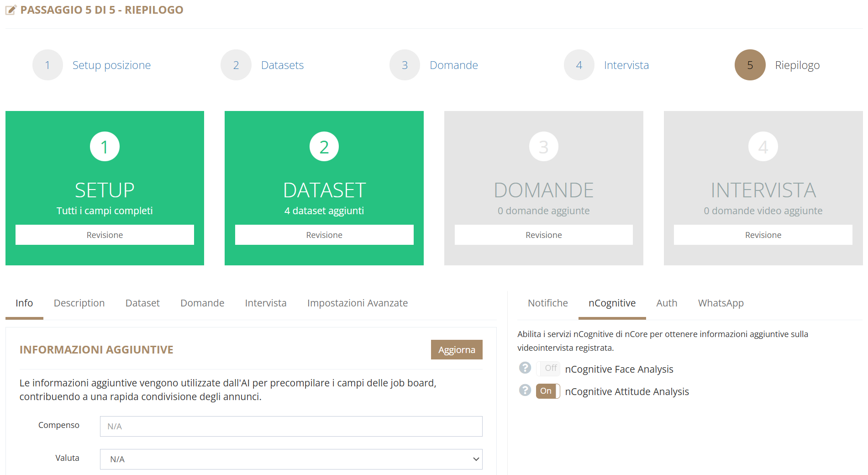This screenshot has width=868, height=475.
Task: Click the nCognitive Face Analysis label
Action: 619,369
